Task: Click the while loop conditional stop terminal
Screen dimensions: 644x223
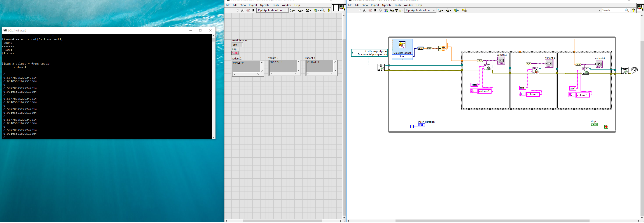Action: coord(606,127)
